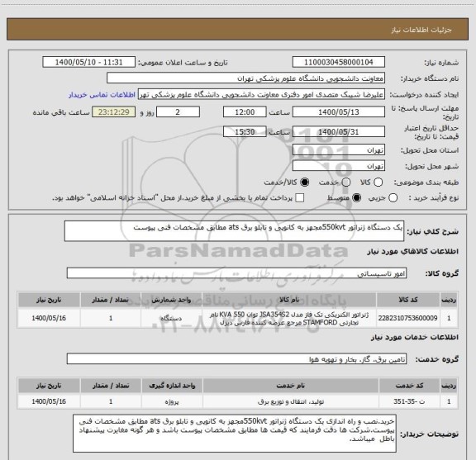Select the متوسط purchase process radio
Image resolution: width=476 pixels, height=460 pixels.
356,198
